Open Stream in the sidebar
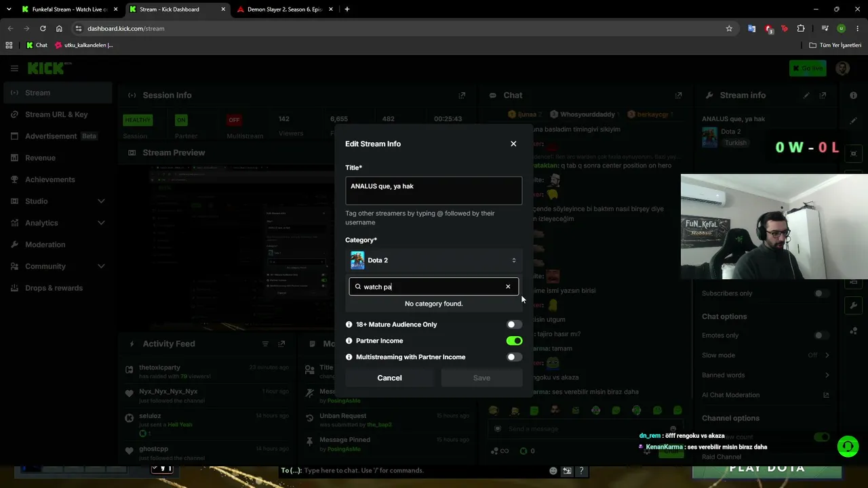This screenshot has width=868, height=488. [x=57, y=93]
